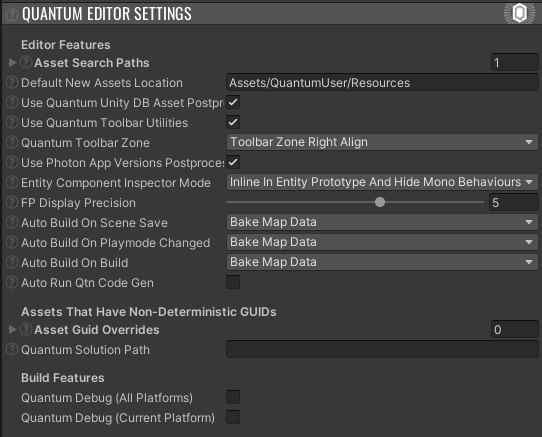Click help icon next to Asset Search Paths

coord(26,63)
